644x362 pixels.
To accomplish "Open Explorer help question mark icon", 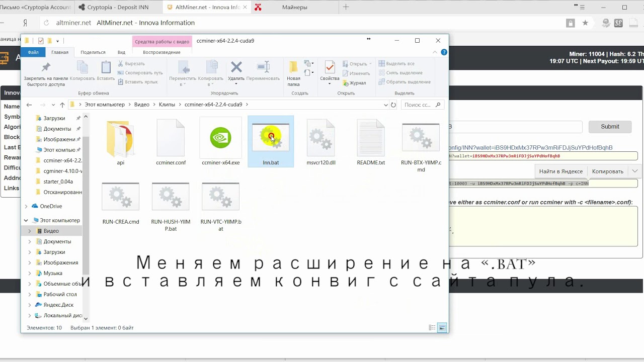I will tap(444, 52).
